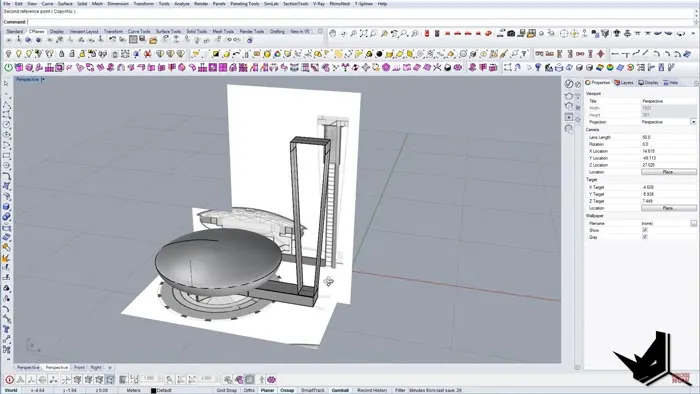Viewport: 700px width, 394px height.
Task: Click the pink pentagon icon in third toolbar row
Action: click(386, 67)
